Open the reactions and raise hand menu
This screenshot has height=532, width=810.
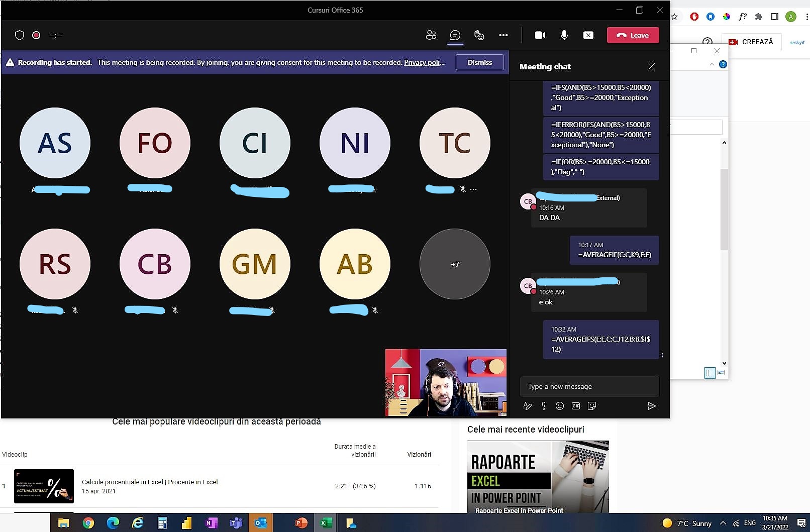tap(479, 35)
